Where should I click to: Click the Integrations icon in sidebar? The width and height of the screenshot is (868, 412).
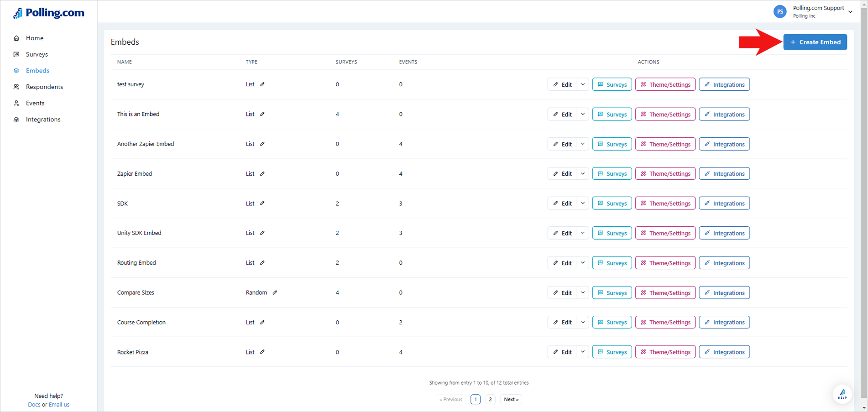(16, 120)
